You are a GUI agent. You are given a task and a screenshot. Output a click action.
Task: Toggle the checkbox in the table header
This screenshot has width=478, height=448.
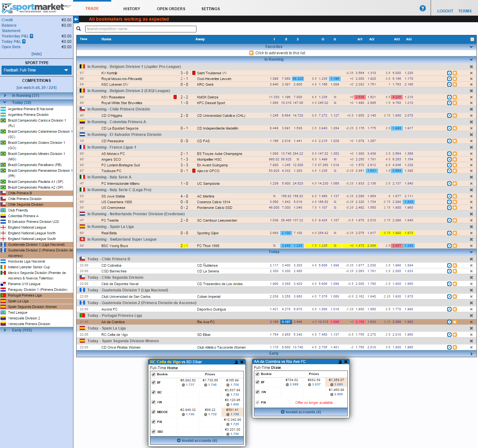tap(472, 39)
